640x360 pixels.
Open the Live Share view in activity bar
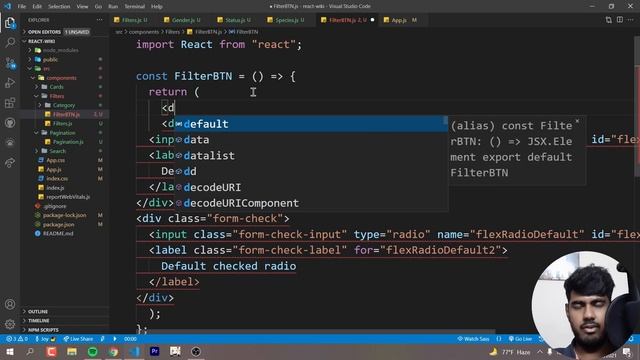10,162
